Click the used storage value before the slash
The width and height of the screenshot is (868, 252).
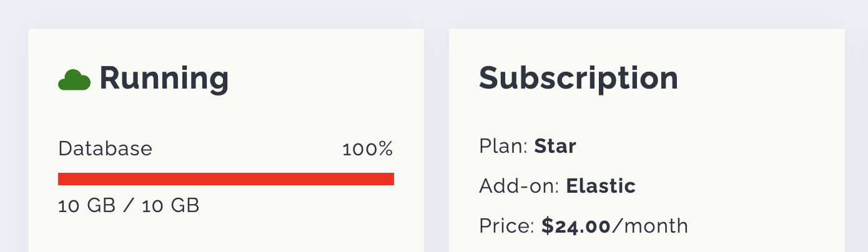(87, 206)
